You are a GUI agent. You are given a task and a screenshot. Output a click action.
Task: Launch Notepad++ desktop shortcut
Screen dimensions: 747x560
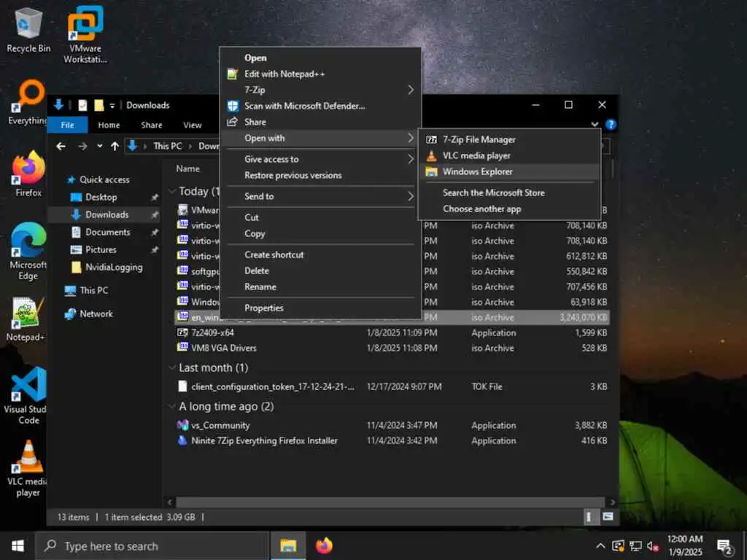pyautogui.click(x=26, y=319)
